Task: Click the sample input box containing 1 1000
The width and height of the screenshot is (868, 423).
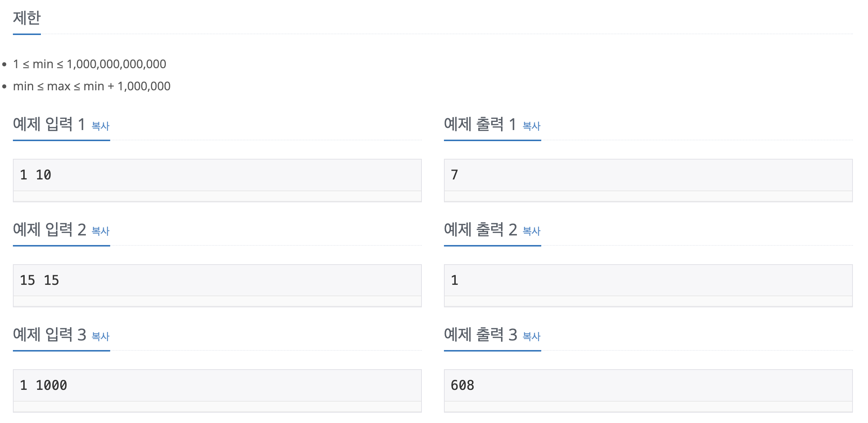Action: click(x=217, y=391)
